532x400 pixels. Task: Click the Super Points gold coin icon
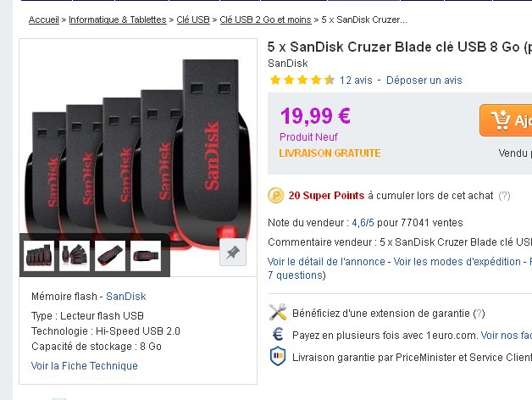(x=276, y=196)
